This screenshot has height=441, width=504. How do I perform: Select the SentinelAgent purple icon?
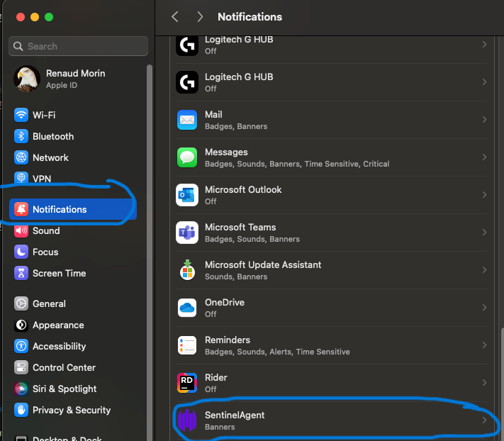pyautogui.click(x=187, y=420)
